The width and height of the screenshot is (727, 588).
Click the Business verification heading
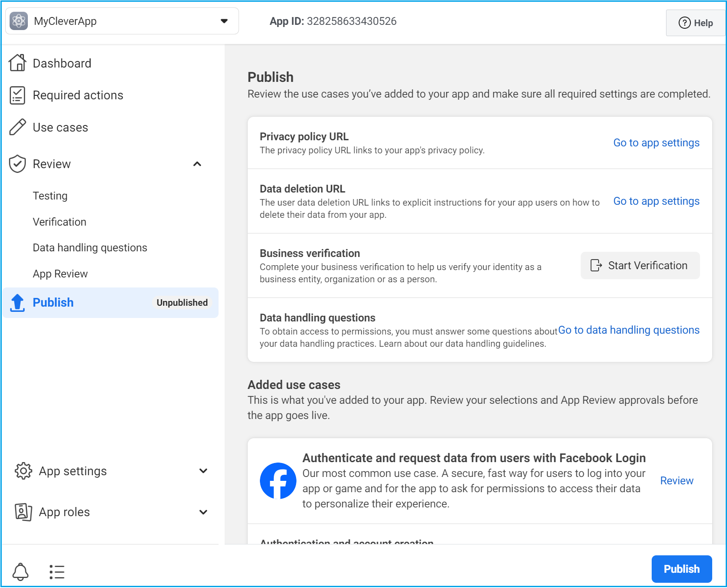pyautogui.click(x=310, y=253)
